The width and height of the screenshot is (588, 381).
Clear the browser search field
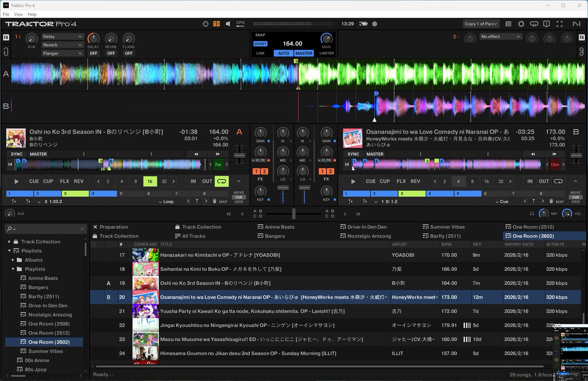(82, 229)
